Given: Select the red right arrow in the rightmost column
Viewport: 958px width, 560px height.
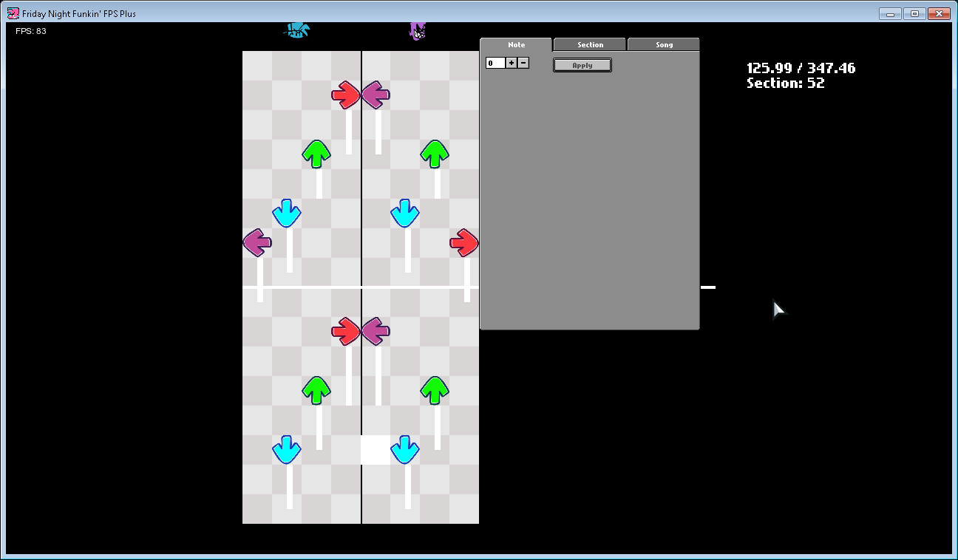Looking at the screenshot, I should click(464, 242).
